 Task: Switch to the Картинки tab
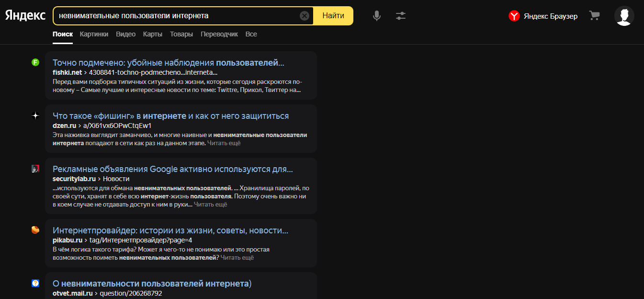tap(94, 34)
